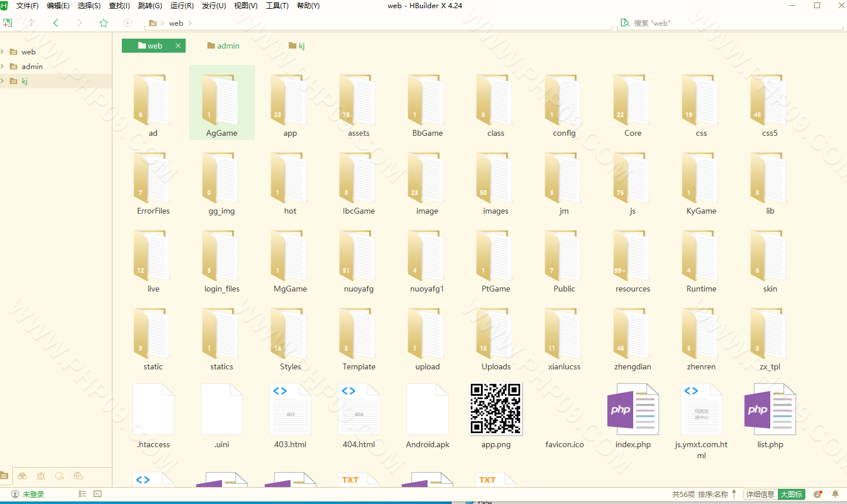847x504 pixels.
Task: Expand the kj folder in project tree
Action: point(3,81)
